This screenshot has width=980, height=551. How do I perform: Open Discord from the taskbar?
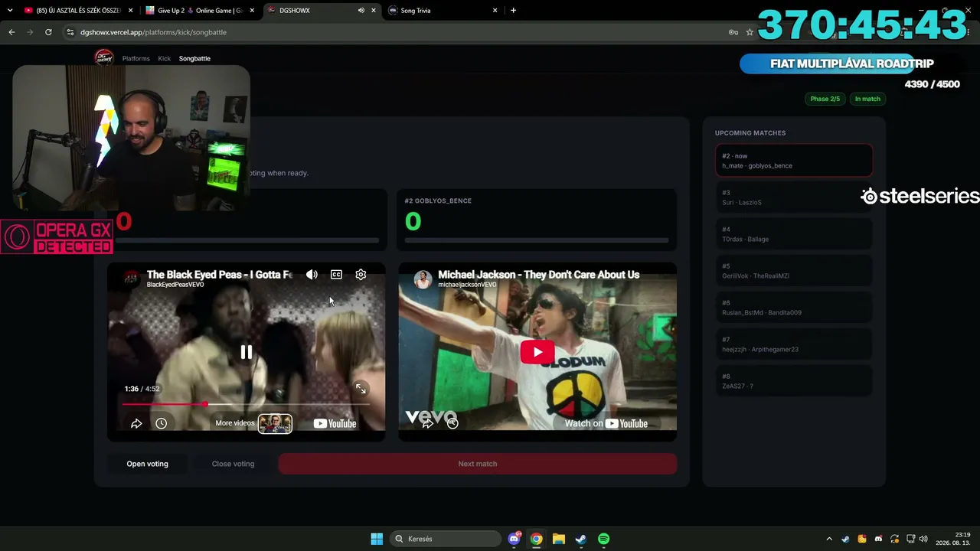coord(514,539)
